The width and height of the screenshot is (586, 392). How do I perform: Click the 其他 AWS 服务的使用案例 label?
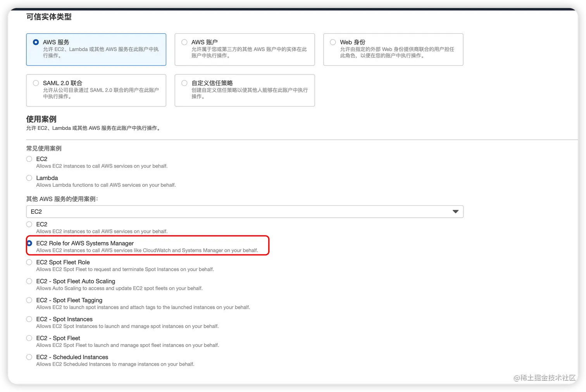point(62,199)
